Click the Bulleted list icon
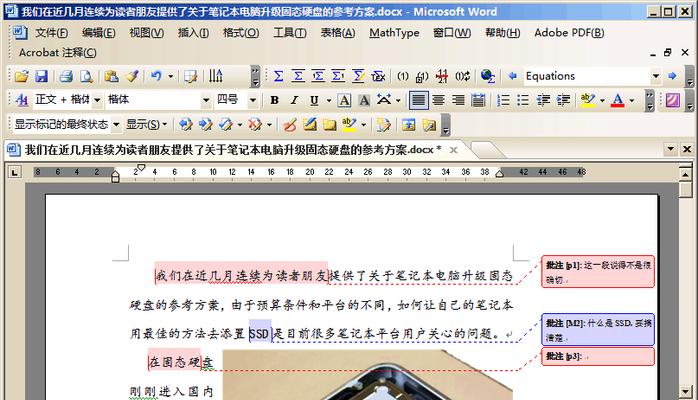 click(523, 100)
